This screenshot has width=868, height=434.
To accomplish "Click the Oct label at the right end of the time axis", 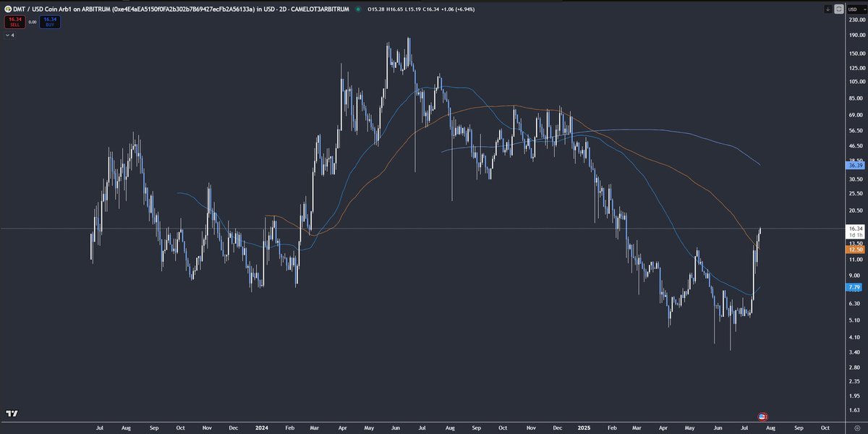I will pos(825,427).
